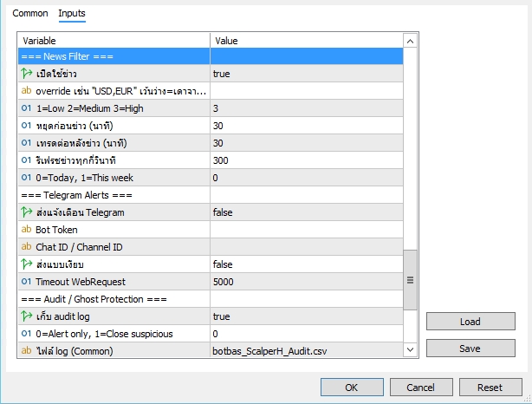Screen dimensions: 532x404
Task: Toggle the true value of เปิดใช้ข่าว
Action: click(x=307, y=74)
